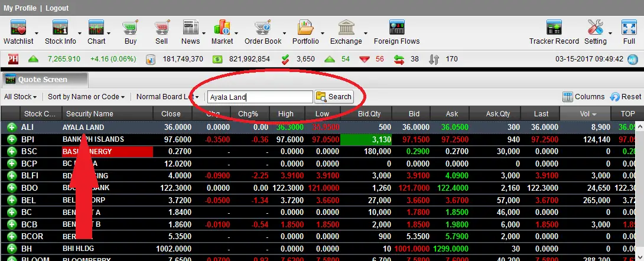Viewport: 644px width, 261px height.
Task: Select the BLFI stock code cell
Action: [x=30, y=176]
